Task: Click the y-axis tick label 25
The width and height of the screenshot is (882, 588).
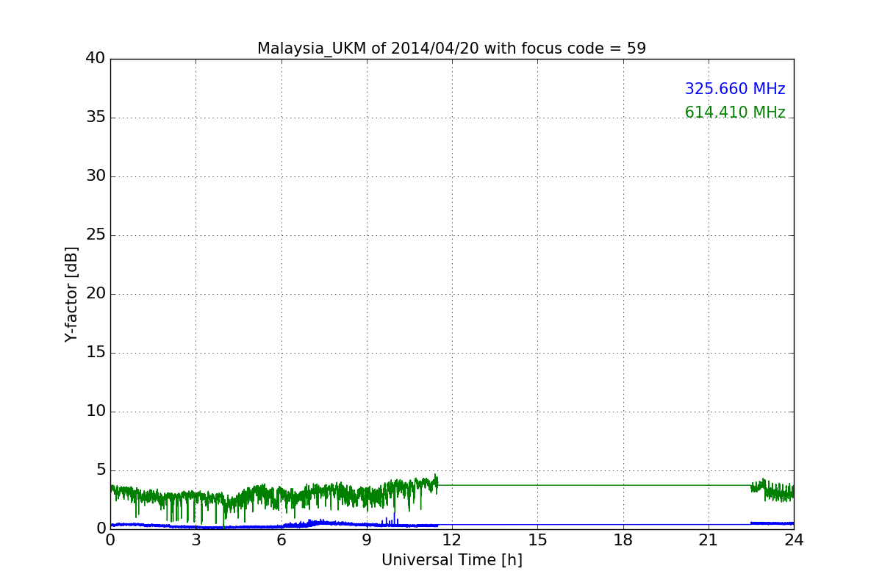Action: click(x=96, y=235)
